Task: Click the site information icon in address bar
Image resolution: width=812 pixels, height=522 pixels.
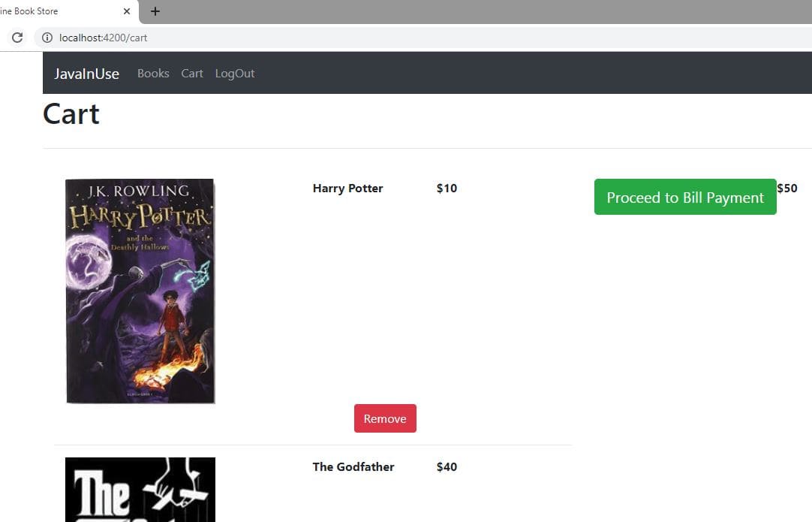Action: 47,38
